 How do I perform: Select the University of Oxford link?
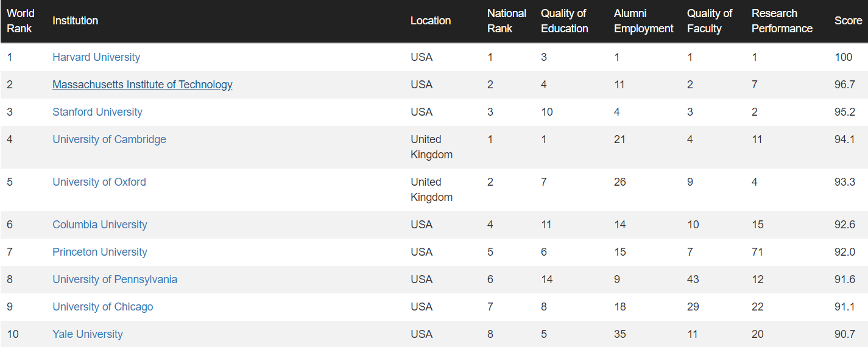click(99, 182)
